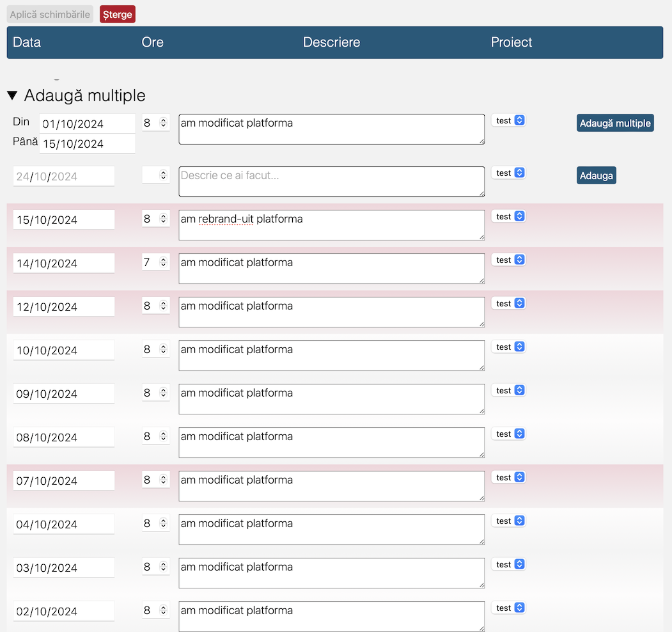
Task: Click the Adaugă multiple button
Action: pyautogui.click(x=615, y=123)
